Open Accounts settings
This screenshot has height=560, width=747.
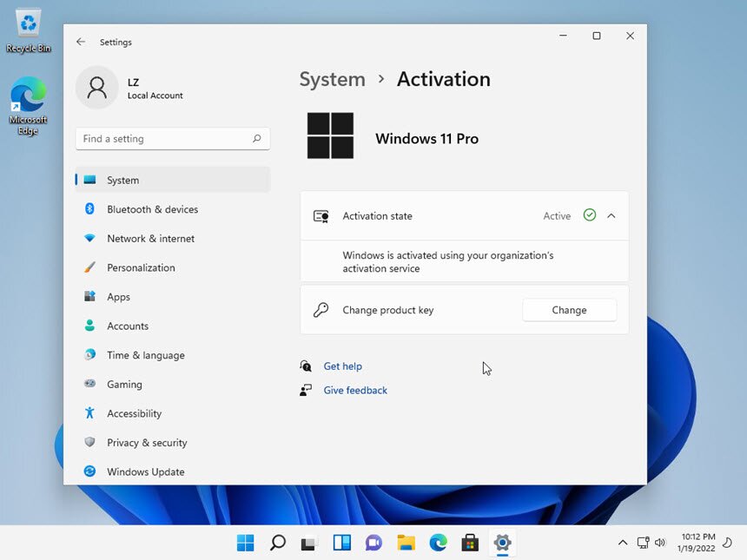pyautogui.click(x=173, y=326)
